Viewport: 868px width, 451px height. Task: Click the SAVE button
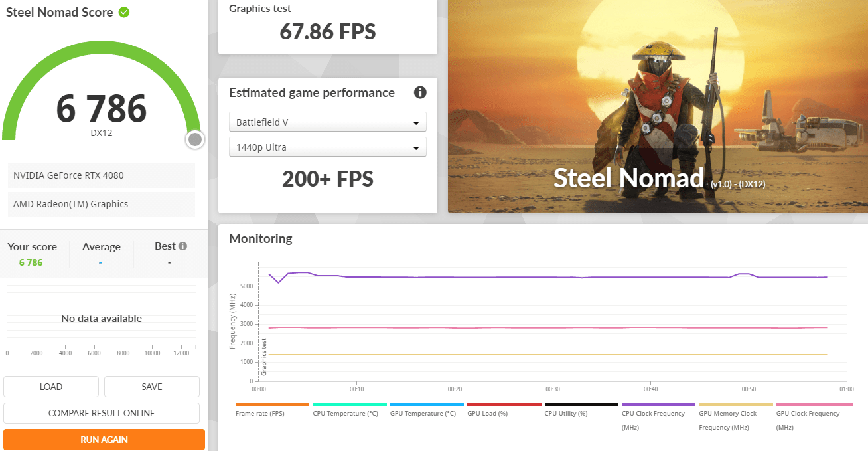[x=152, y=387]
